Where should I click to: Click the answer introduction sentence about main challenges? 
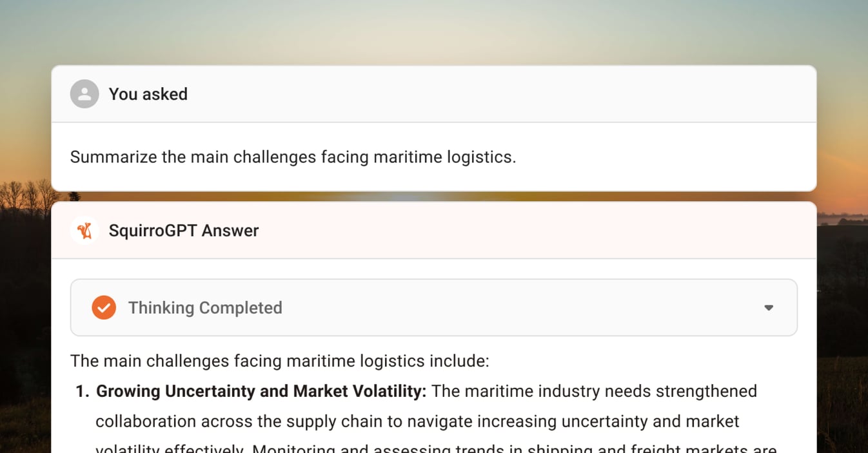click(278, 361)
